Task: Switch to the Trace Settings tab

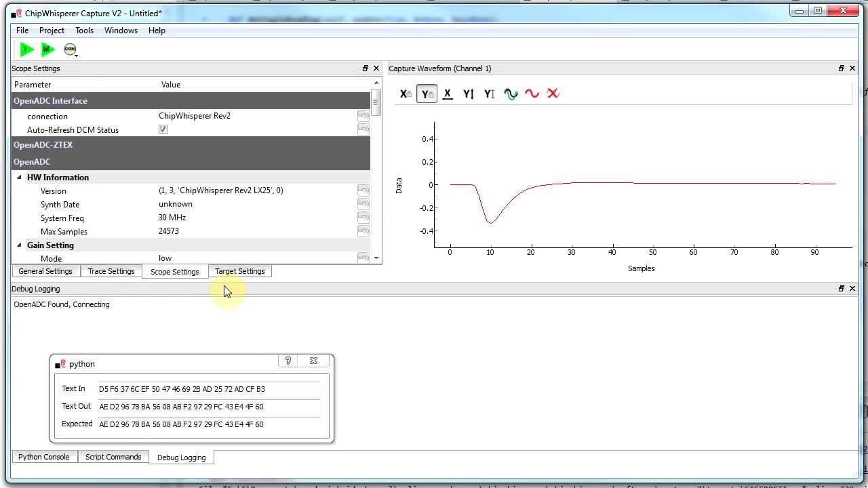Action: click(x=111, y=271)
